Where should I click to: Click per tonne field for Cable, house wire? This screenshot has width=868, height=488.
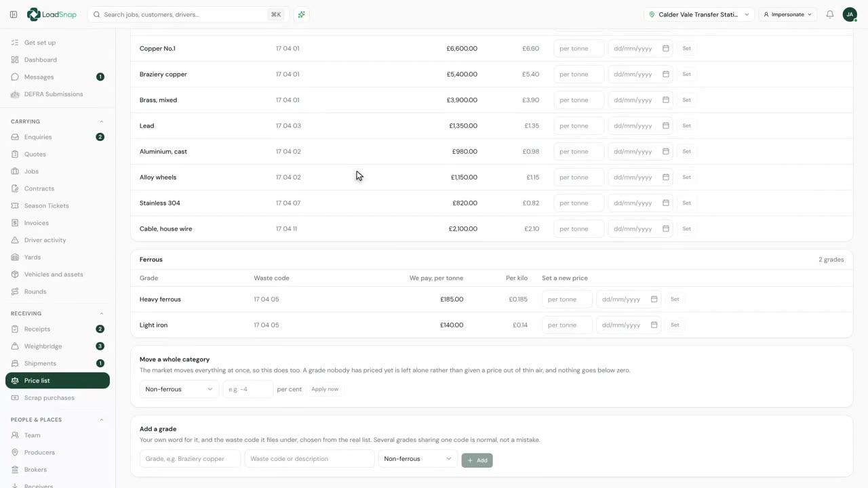[579, 229]
